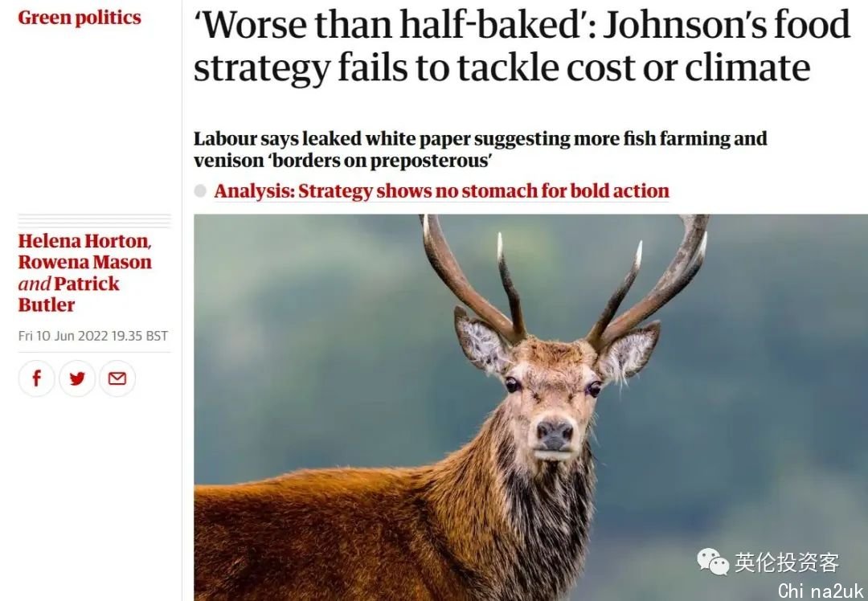Click the deer's antlers in the photo
The height and width of the screenshot is (601, 868).
pyautogui.click(x=565, y=276)
